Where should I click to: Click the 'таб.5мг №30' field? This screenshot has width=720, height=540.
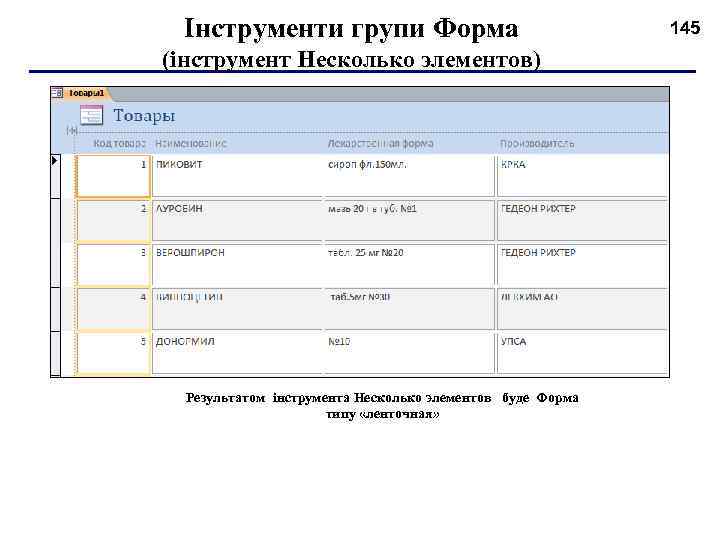[x=410, y=309]
